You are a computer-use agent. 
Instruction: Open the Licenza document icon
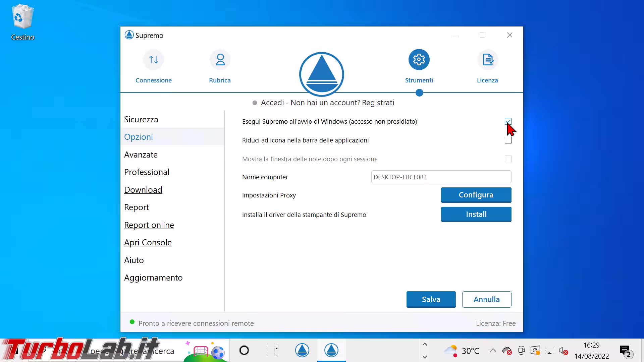point(487,60)
